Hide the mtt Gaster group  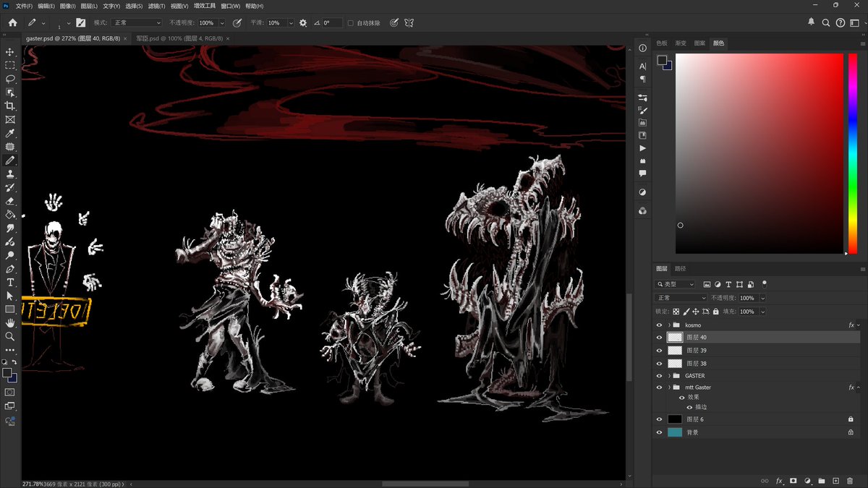tap(659, 388)
